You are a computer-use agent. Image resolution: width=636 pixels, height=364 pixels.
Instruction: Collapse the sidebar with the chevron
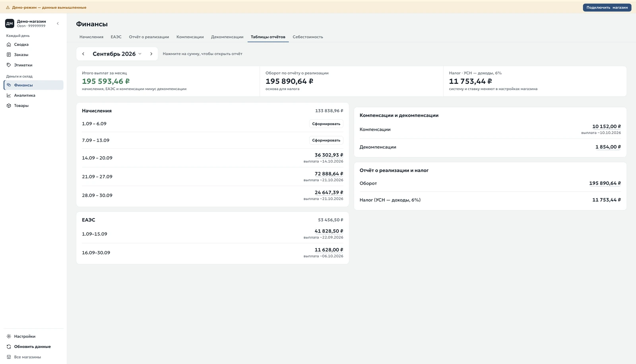(58, 23)
